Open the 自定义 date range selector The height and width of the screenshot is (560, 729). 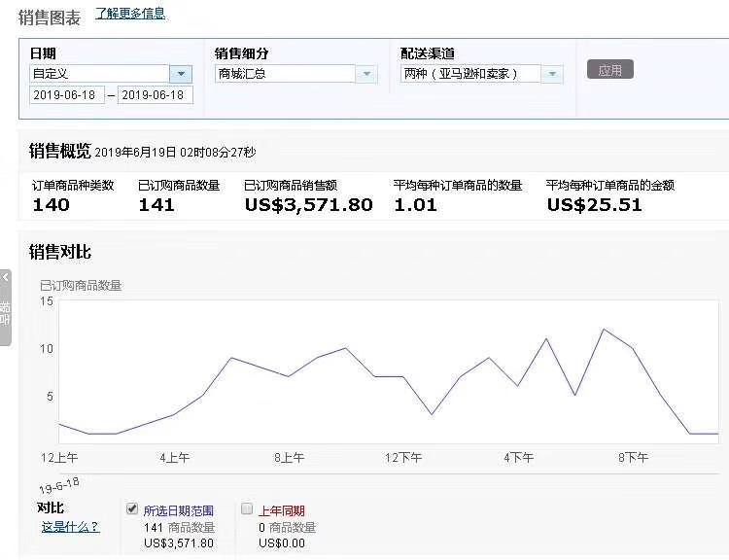99,73
